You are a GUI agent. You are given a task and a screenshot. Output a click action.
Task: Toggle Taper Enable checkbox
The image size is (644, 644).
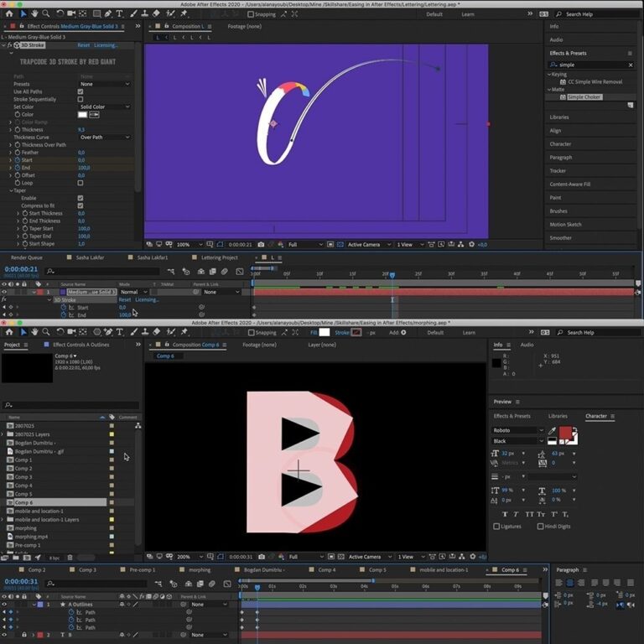pyautogui.click(x=80, y=198)
